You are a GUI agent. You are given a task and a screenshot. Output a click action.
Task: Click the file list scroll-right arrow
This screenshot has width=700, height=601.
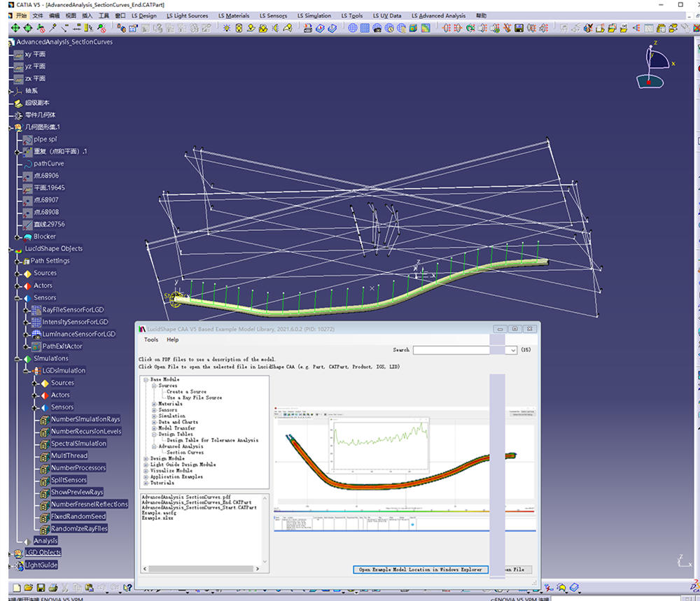[257, 569]
